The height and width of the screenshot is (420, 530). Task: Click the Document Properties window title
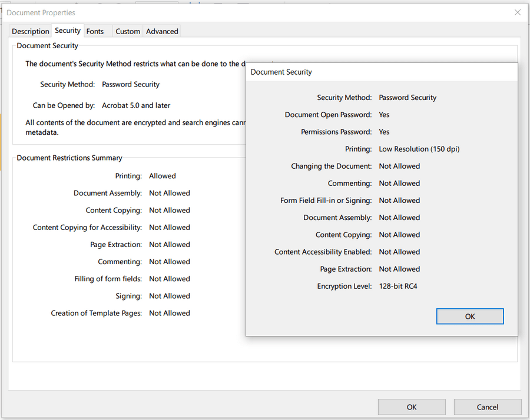click(41, 12)
